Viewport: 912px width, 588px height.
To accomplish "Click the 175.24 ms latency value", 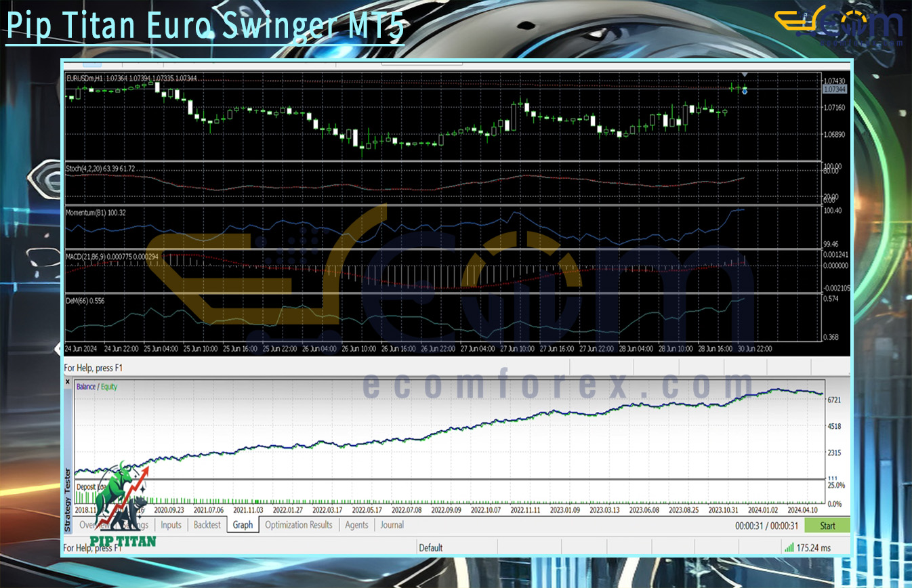I will (x=814, y=547).
